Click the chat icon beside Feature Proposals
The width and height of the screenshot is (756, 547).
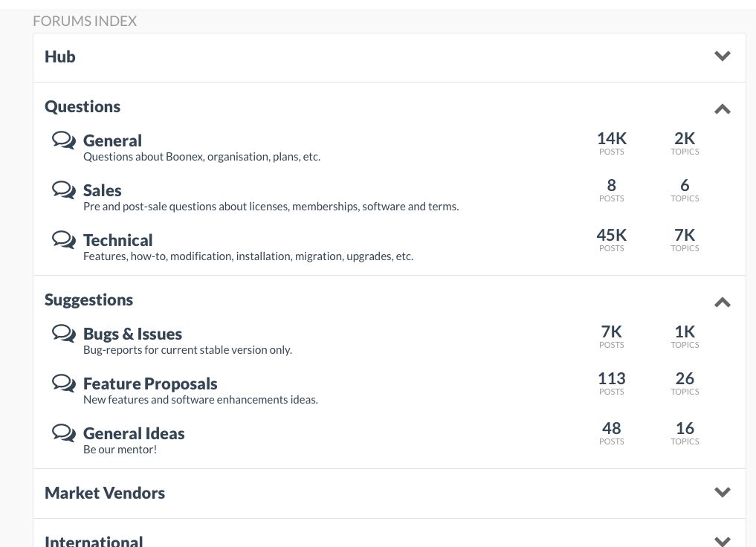(64, 383)
